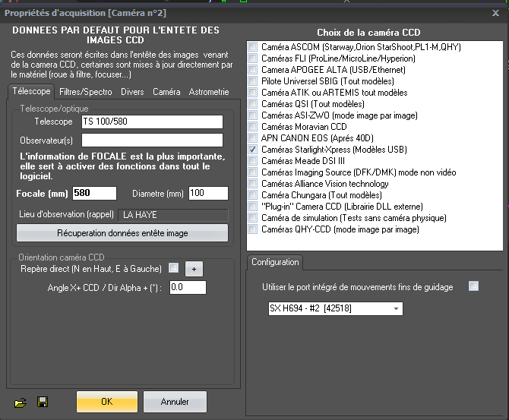Toggle Repère direct orientation checkbox

174,268
